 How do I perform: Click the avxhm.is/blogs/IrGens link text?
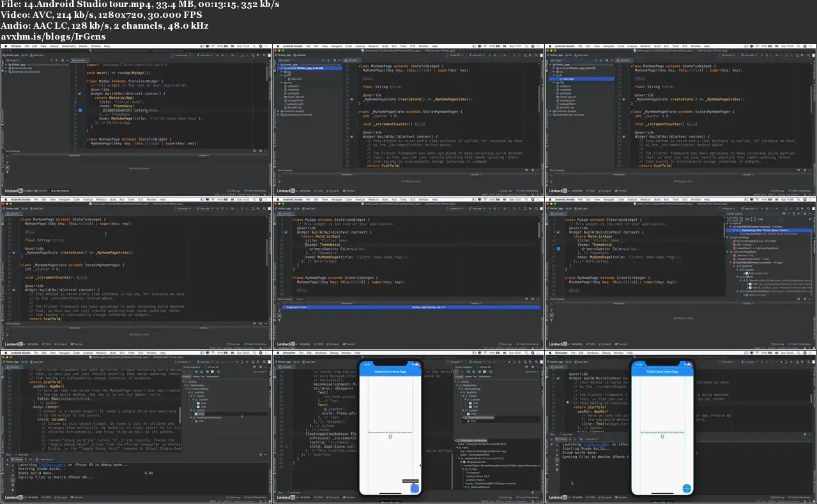tap(54, 36)
